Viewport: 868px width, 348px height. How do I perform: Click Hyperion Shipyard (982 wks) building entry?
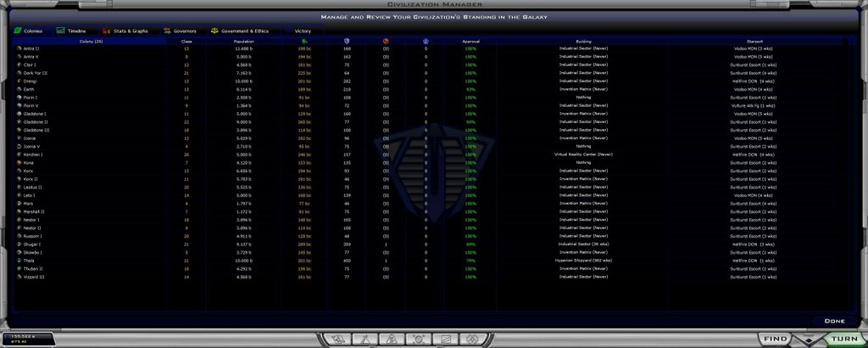pyautogui.click(x=583, y=261)
